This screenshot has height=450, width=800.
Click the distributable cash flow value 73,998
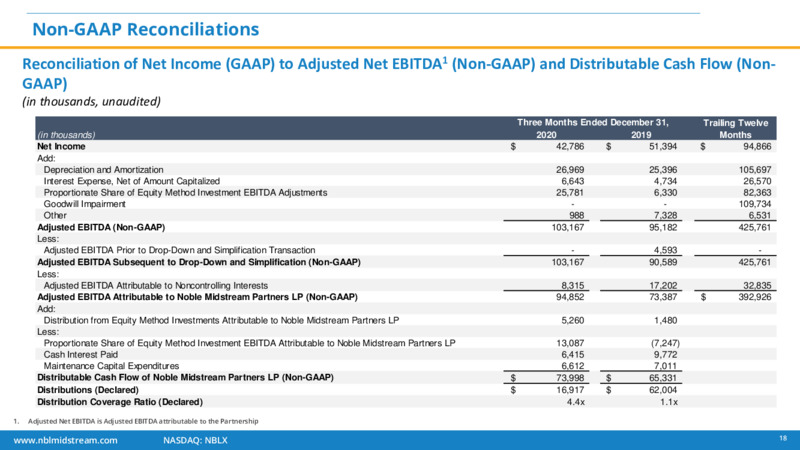pyautogui.click(x=570, y=378)
